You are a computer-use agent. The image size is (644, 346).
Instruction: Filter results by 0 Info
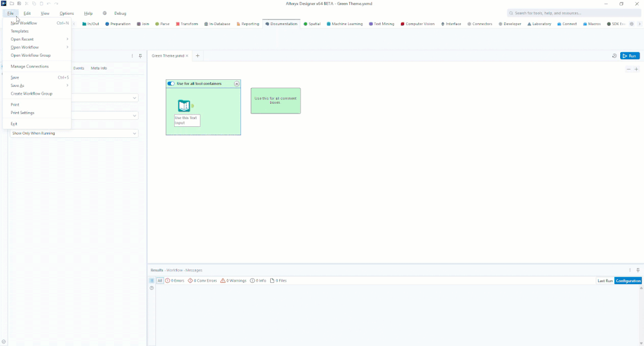(x=258, y=281)
